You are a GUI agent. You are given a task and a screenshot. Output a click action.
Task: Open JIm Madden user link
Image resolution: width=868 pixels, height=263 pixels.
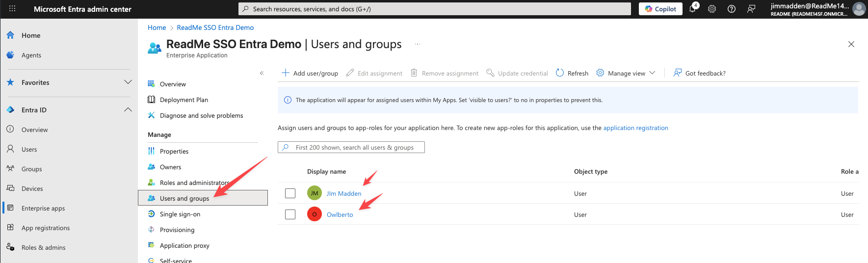pyautogui.click(x=344, y=193)
